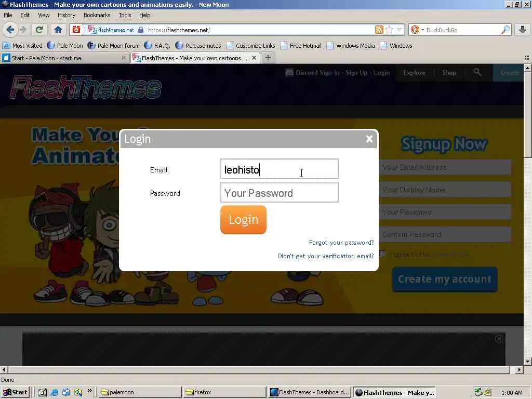The height and width of the screenshot is (399, 532).
Task: Bookmark this page with the star icon
Action: [x=389, y=30]
